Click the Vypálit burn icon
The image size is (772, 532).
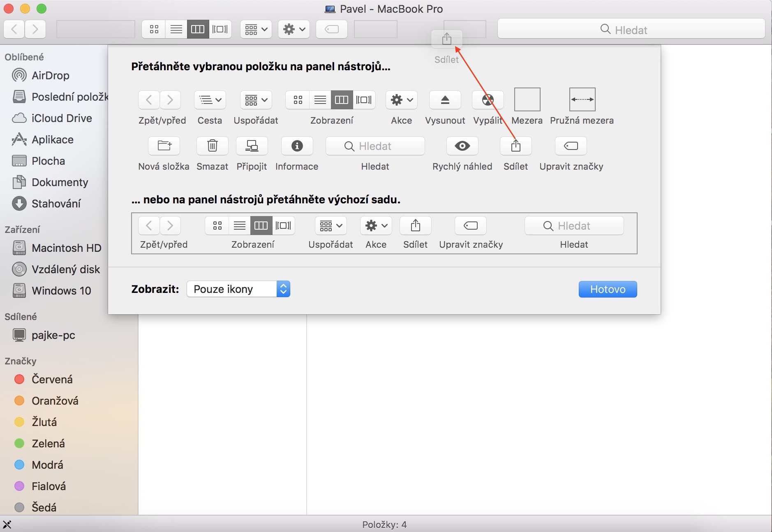(488, 100)
